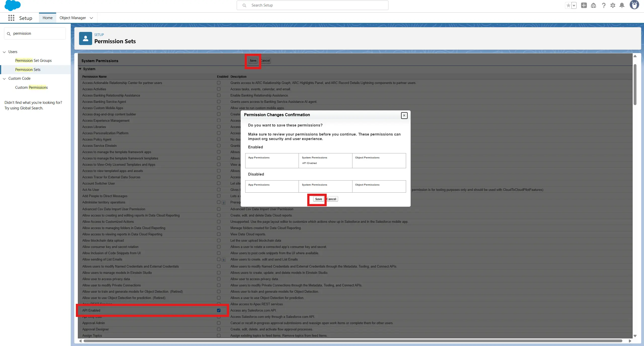Click Save in confirmation dialog

(x=318, y=199)
